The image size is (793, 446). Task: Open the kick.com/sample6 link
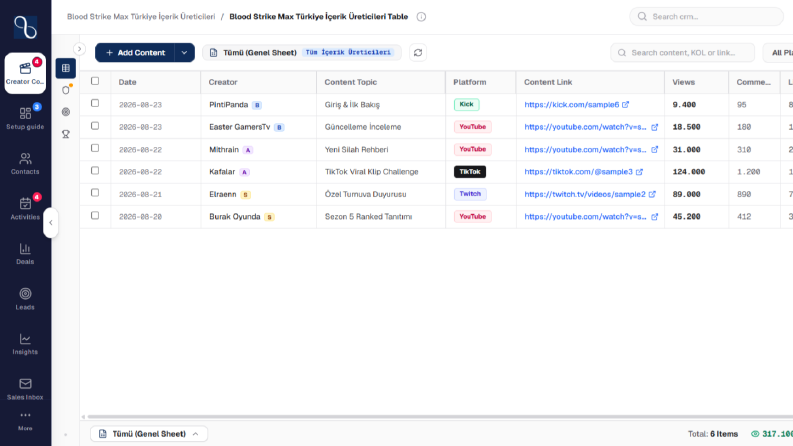pyautogui.click(x=571, y=105)
